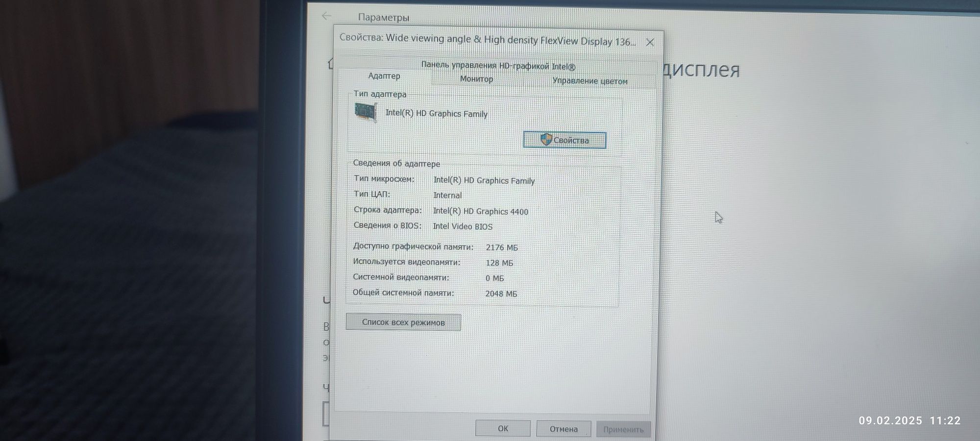Open the Монитор tab
Screen dimensions: 980x441
point(476,79)
